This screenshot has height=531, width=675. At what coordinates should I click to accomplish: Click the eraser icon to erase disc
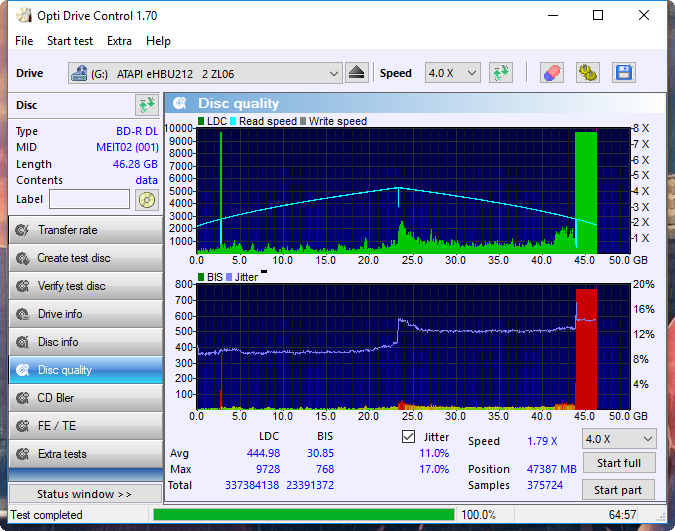pos(552,73)
